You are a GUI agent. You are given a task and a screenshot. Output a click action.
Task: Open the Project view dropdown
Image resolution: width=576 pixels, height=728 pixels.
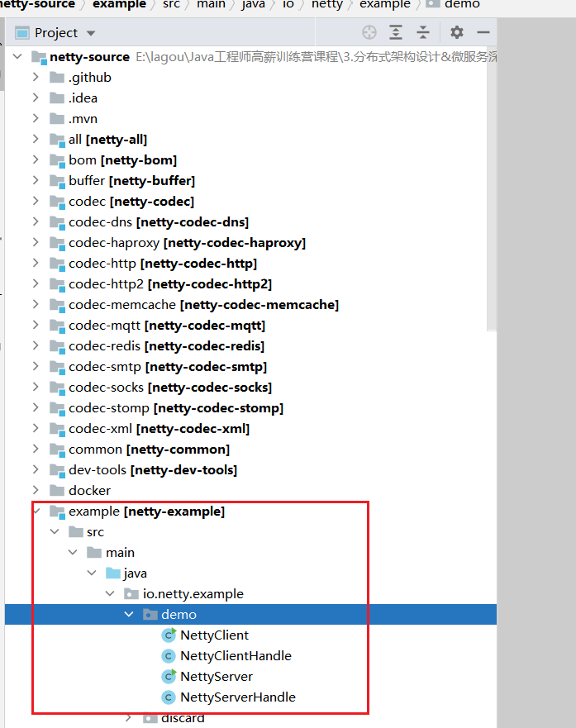coord(91,33)
